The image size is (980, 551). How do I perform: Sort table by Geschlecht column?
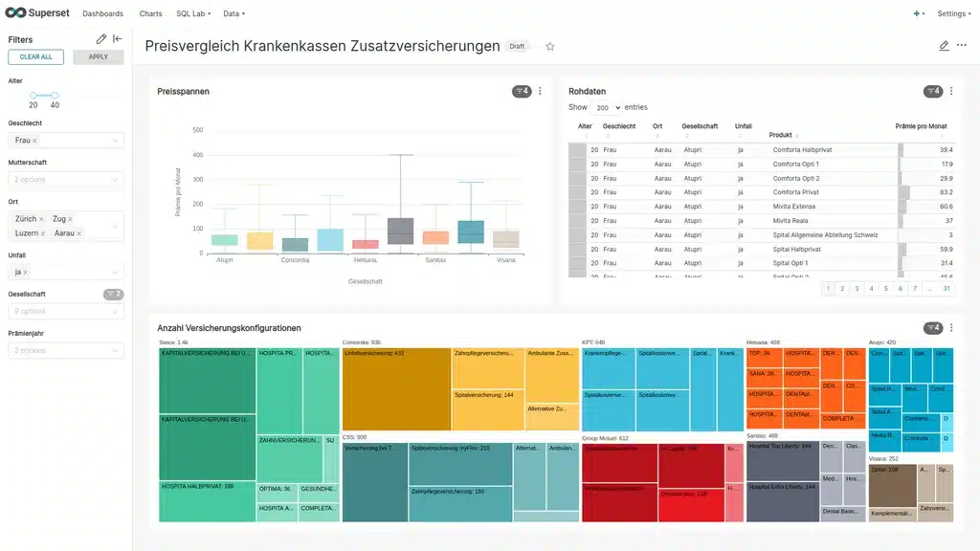(x=619, y=127)
